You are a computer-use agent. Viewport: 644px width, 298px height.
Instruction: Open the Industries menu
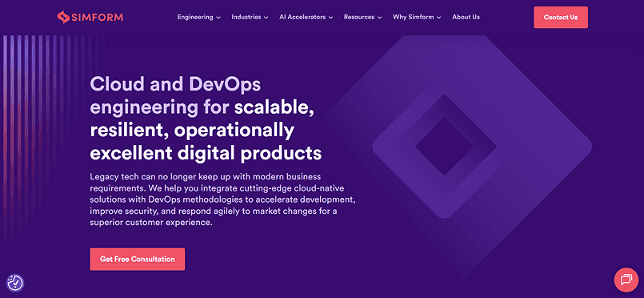tap(250, 18)
